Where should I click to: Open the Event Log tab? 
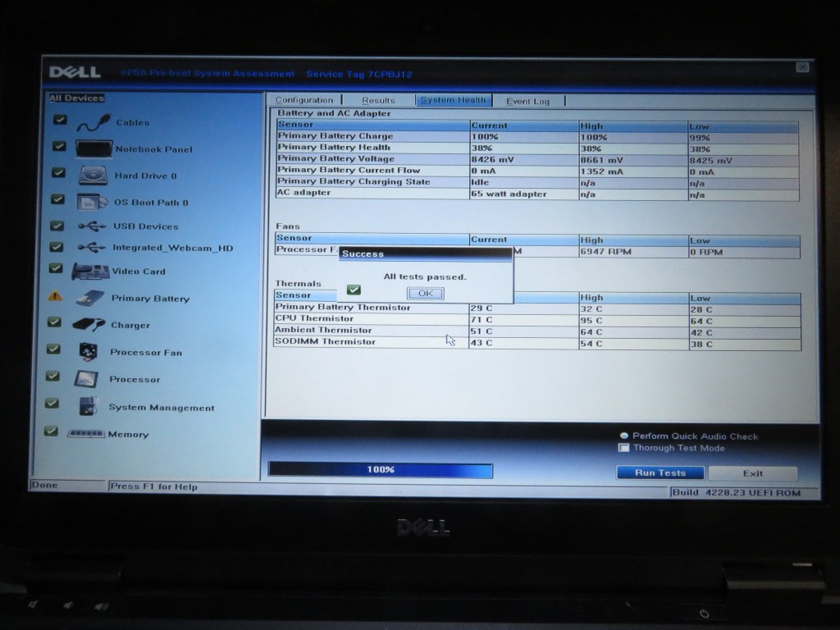[527, 101]
